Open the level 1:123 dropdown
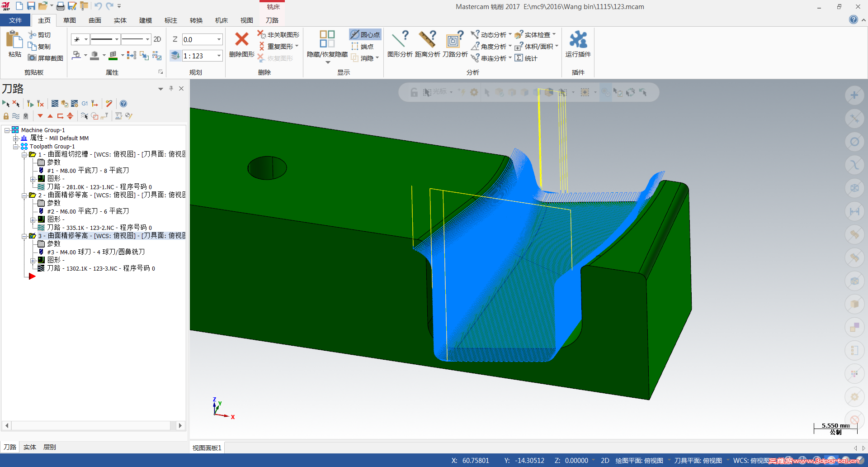The width and height of the screenshot is (868, 467). (219, 56)
